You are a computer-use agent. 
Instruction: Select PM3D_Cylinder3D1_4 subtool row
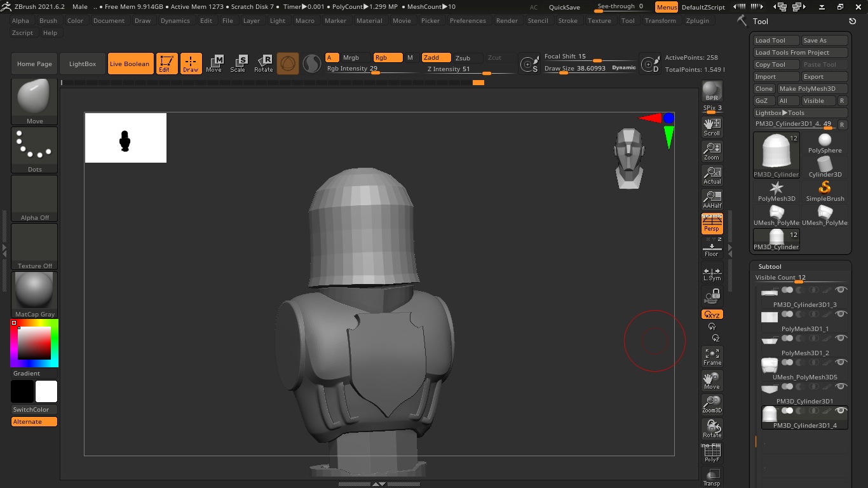click(x=804, y=417)
